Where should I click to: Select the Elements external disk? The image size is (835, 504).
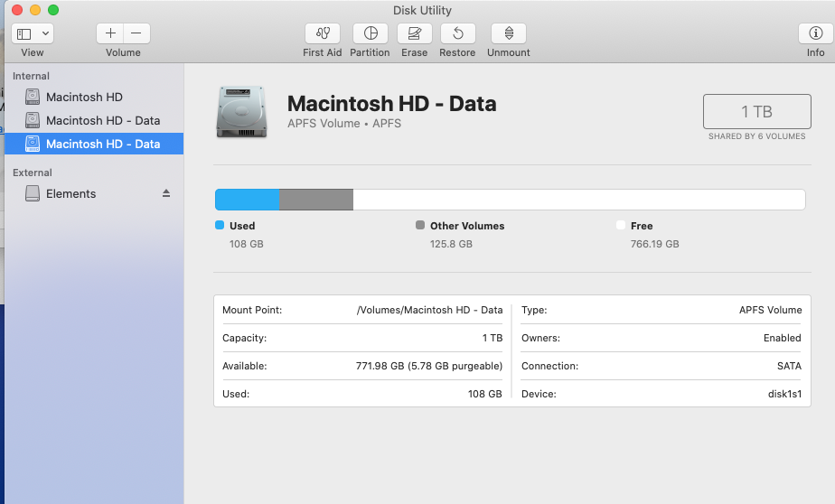(70, 193)
